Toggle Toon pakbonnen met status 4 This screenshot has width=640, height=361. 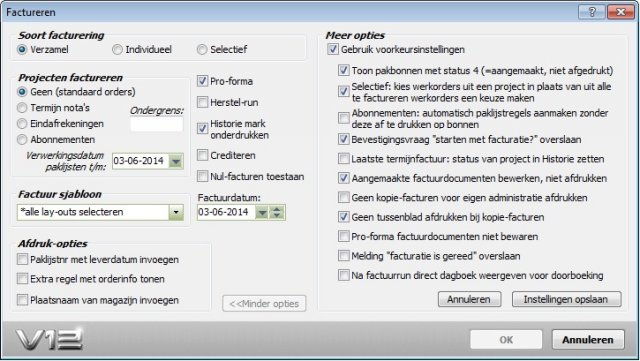point(344,70)
